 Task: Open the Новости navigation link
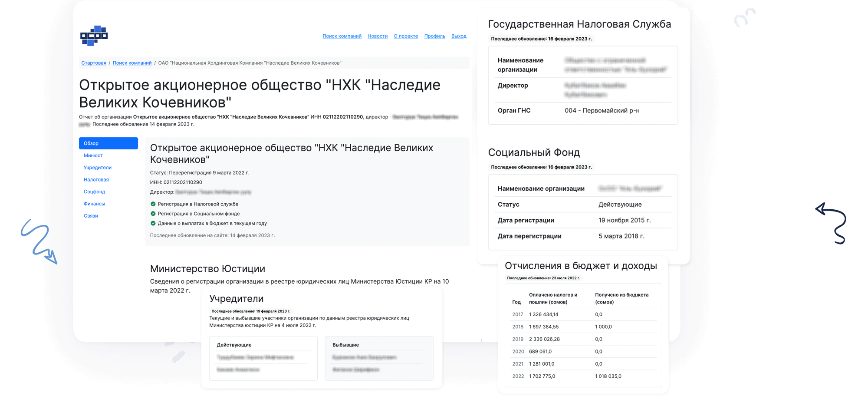click(377, 36)
